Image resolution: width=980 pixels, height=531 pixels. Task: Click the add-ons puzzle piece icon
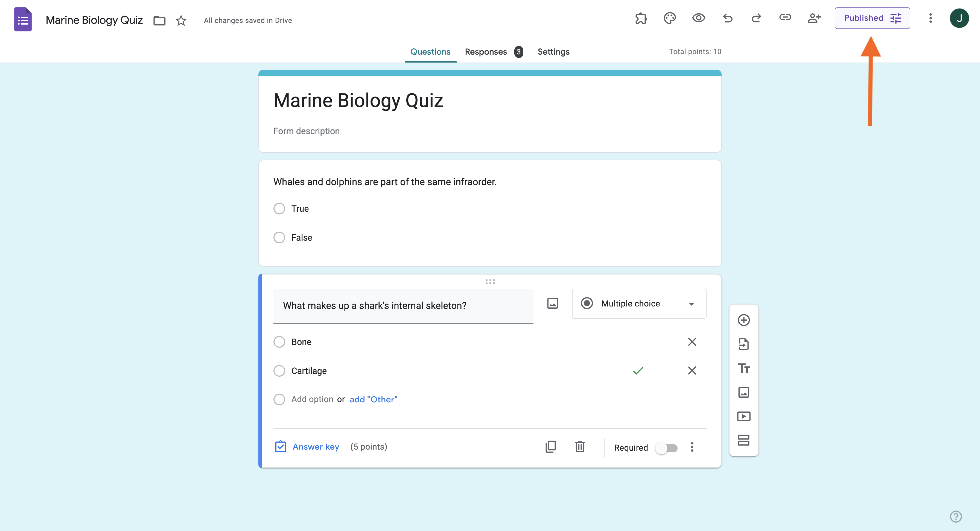pyautogui.click(x=641, y=18)
